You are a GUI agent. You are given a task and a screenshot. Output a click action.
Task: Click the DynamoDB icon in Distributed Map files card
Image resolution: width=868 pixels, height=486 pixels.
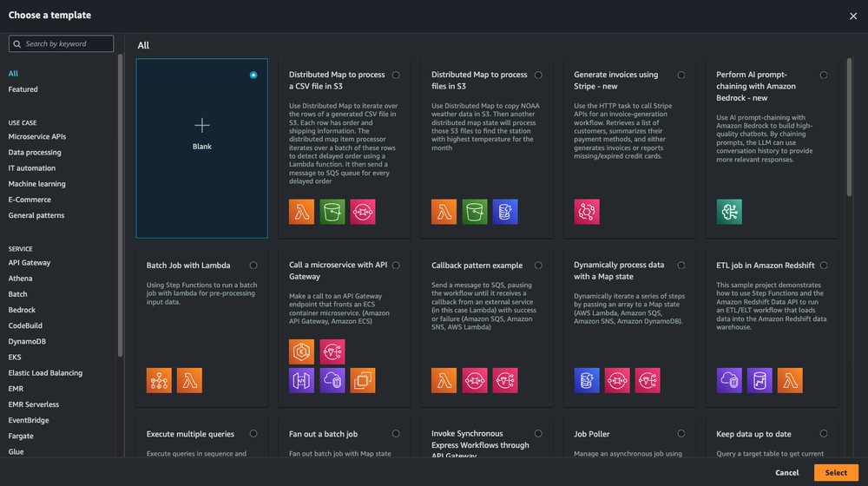505,212
